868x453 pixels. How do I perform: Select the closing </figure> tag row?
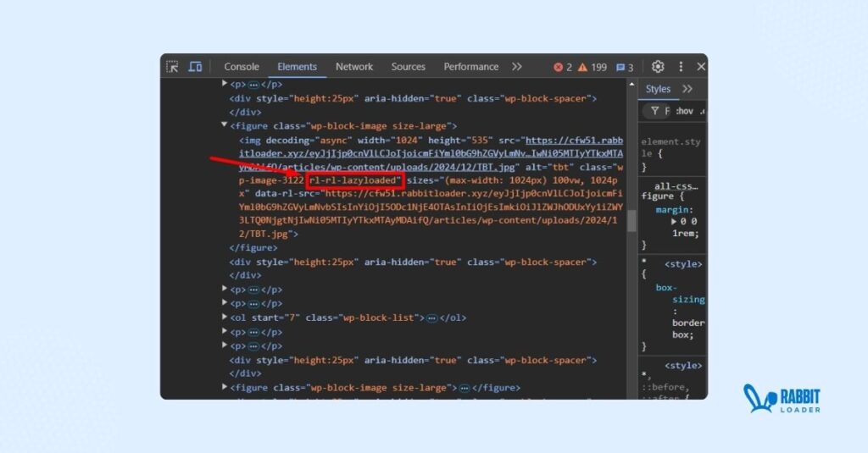[x=253, y=248]
